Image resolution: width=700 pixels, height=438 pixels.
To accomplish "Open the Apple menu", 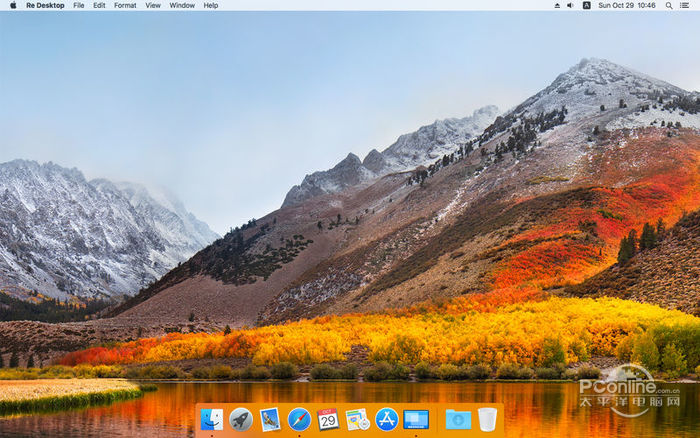I will [x=11, y=5].
